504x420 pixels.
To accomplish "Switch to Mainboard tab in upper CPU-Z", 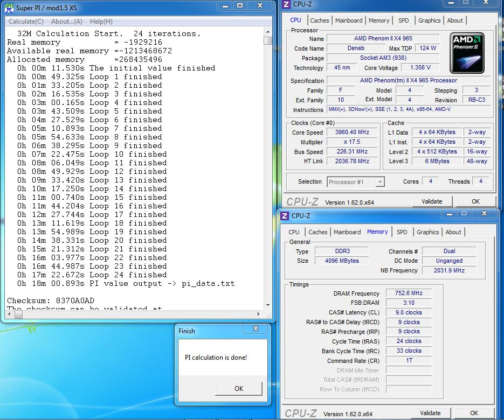I will tap(349, 20).
